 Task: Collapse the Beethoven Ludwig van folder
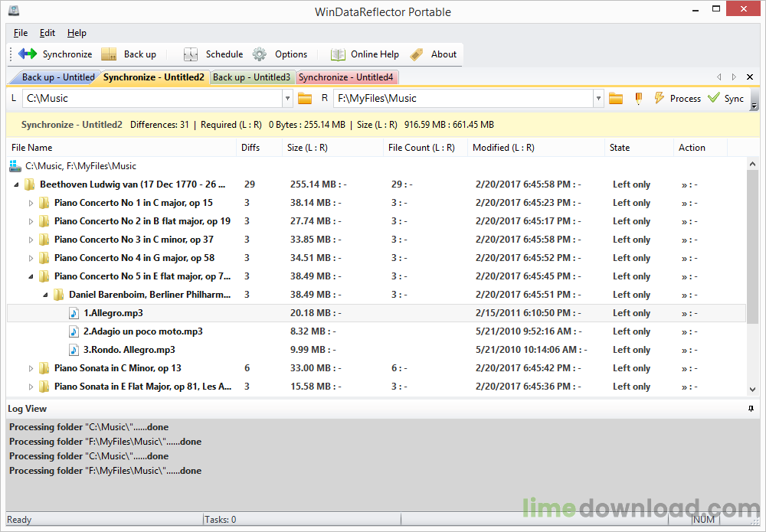pyautogui.click(x=16, y=184)
